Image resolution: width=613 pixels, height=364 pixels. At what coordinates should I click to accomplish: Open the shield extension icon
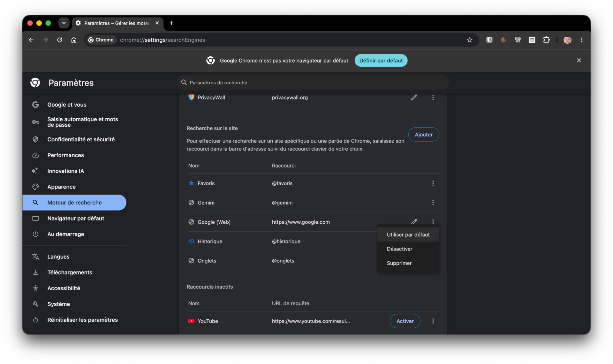tap(489, 40)
